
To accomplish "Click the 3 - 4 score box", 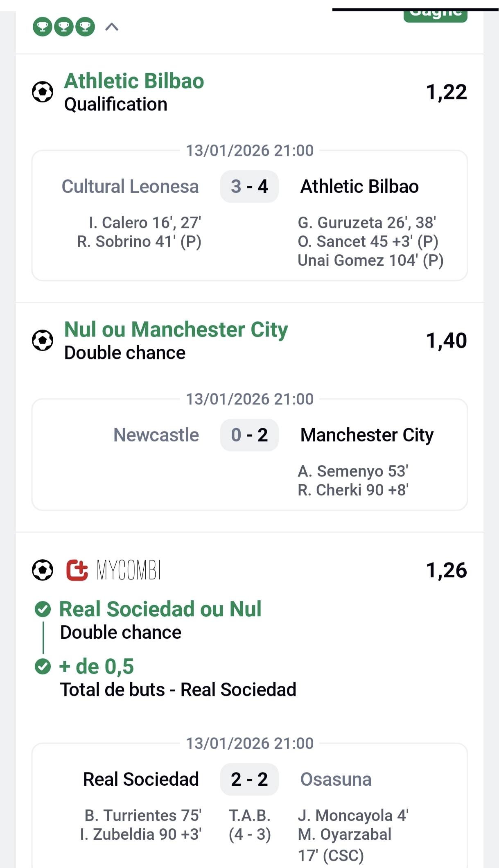I will tap(249, 187).
